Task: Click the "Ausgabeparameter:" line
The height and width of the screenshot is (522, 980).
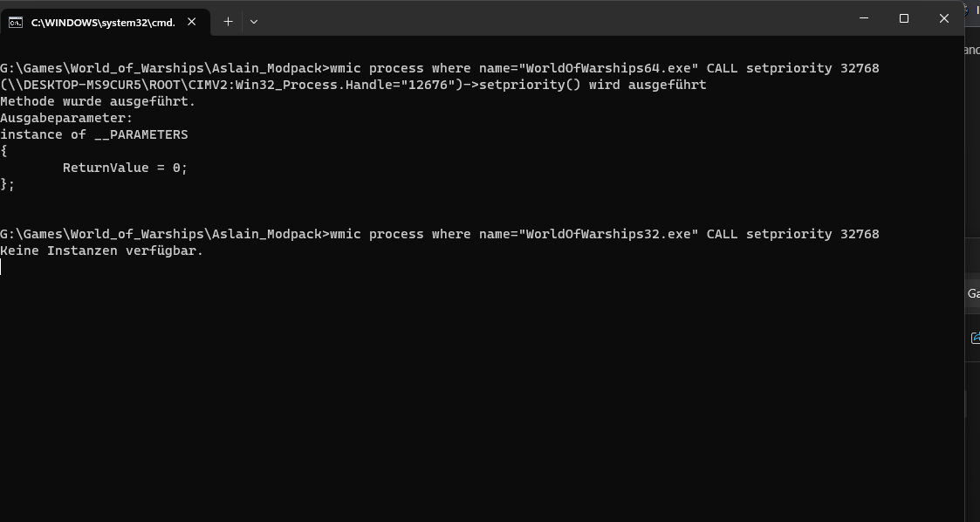Action: coord(66,118)
